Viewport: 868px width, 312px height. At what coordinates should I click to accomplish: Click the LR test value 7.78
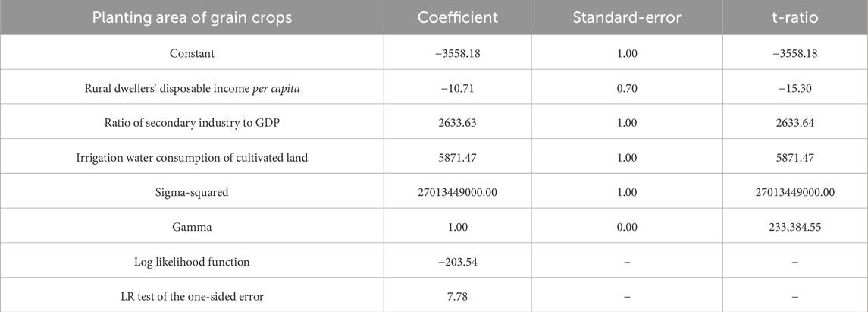pyautogui.click(x=458, y=297)
